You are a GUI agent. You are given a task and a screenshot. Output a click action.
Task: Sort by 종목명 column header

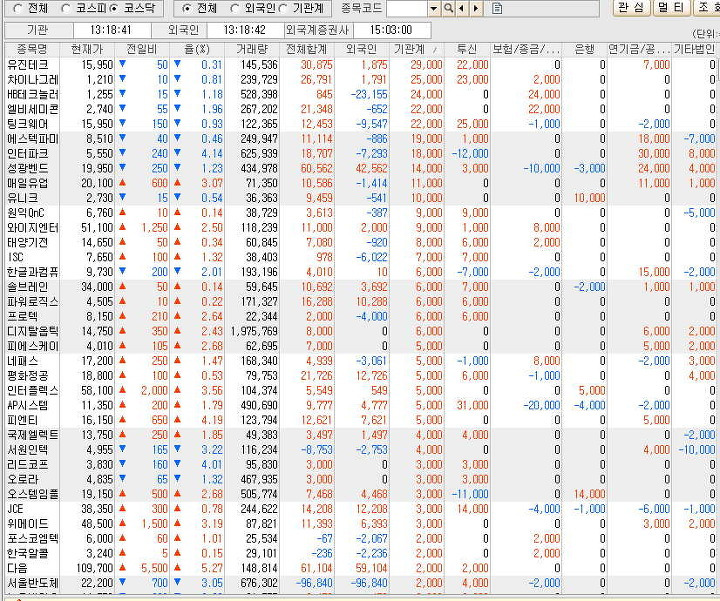click(x=32, y=49)
